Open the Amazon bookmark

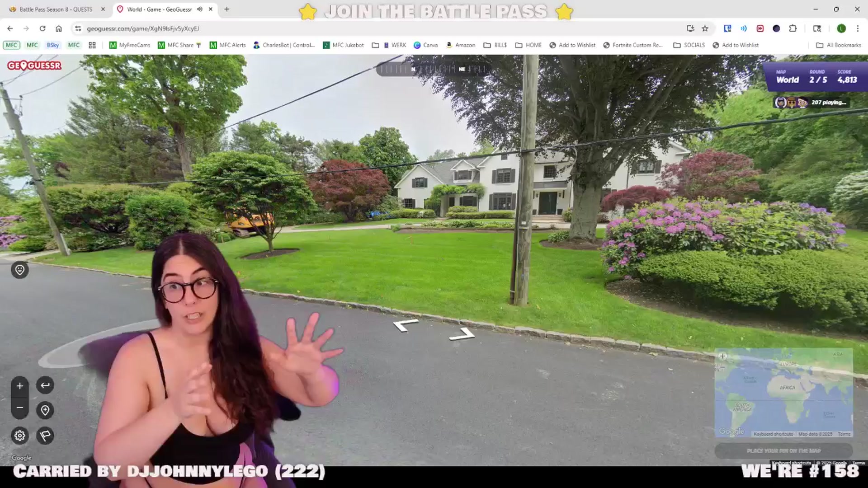pyautogui.click(x=461, y=45)
